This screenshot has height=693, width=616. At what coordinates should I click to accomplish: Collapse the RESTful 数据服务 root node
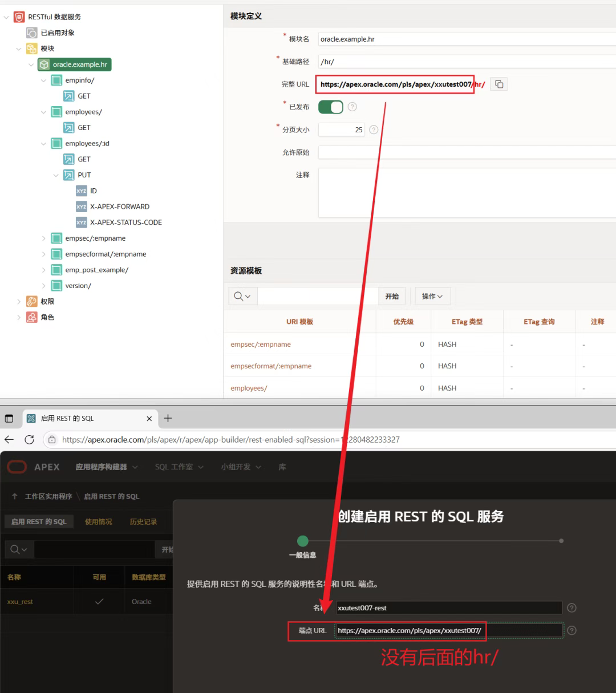(x=6, y=17)
